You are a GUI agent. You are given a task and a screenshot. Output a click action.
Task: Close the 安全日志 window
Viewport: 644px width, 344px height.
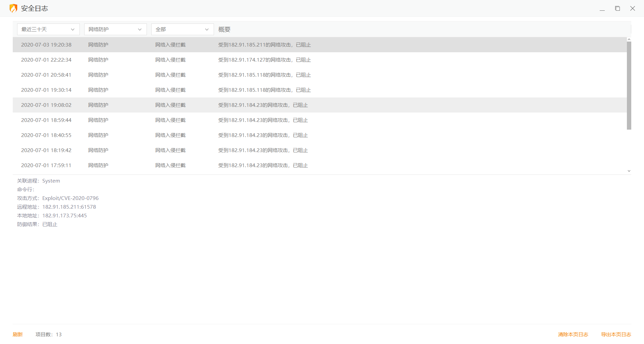point(633,8)
